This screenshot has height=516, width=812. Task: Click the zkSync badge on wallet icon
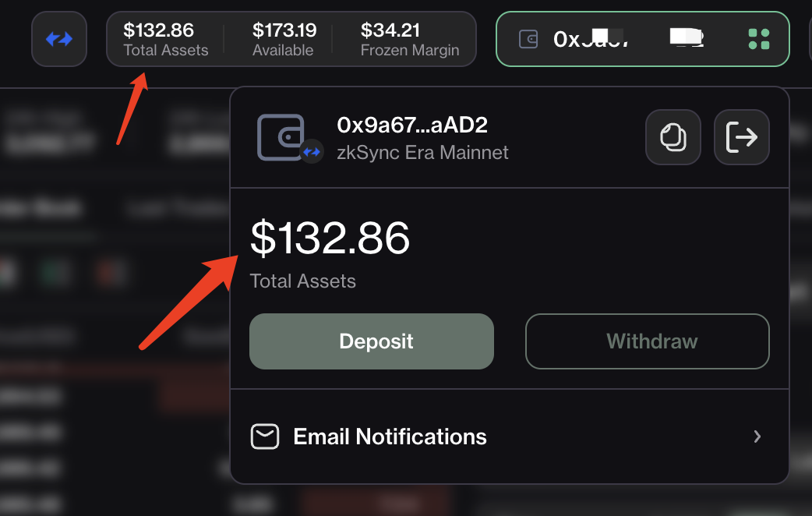(312, 152)
